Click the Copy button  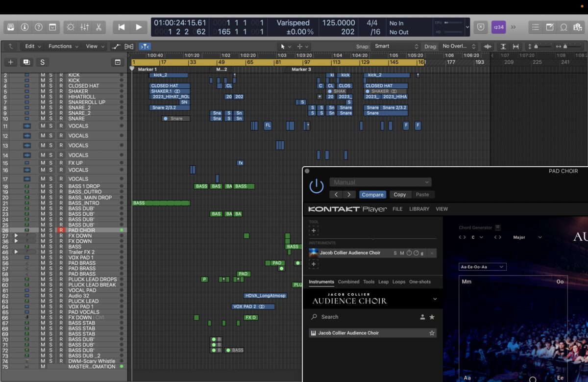[400, 195]
